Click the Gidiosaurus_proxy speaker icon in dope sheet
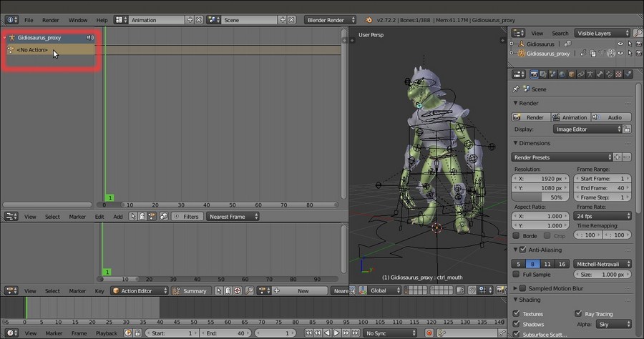Screen dimensions: 644x339 90,38
